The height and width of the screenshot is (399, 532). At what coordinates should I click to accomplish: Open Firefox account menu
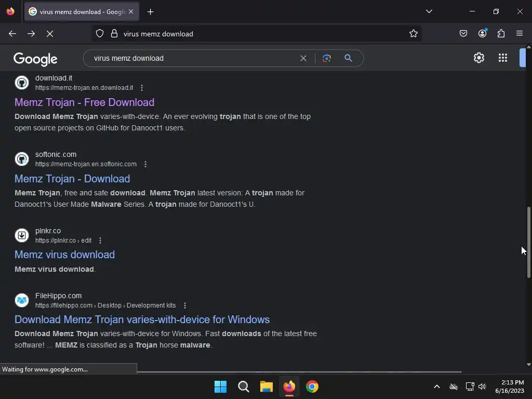[483, 33]
